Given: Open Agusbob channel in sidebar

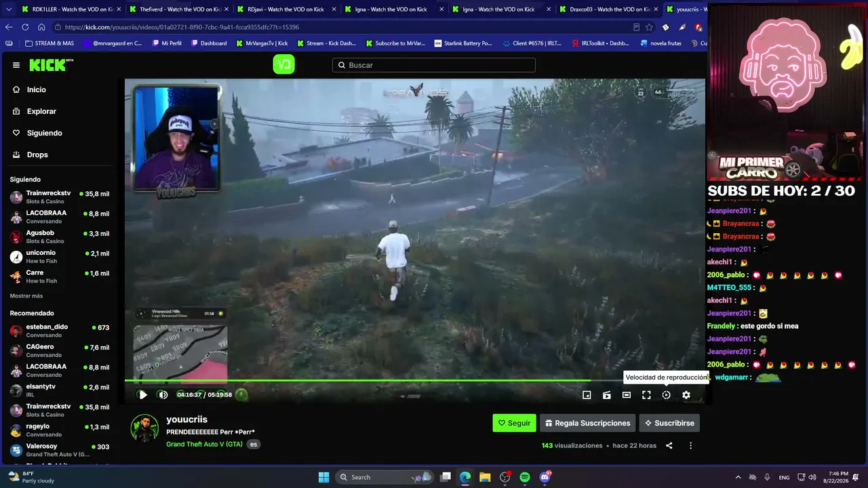Looking at the screenshot, I should [x=60, y=237].
